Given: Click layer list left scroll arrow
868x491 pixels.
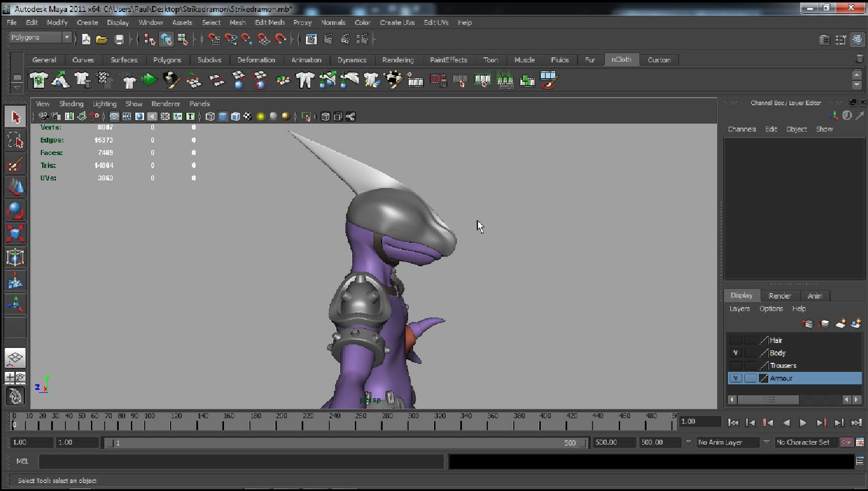Looking at the screenshot, I should pyautogui.click(x=732, y=399).
